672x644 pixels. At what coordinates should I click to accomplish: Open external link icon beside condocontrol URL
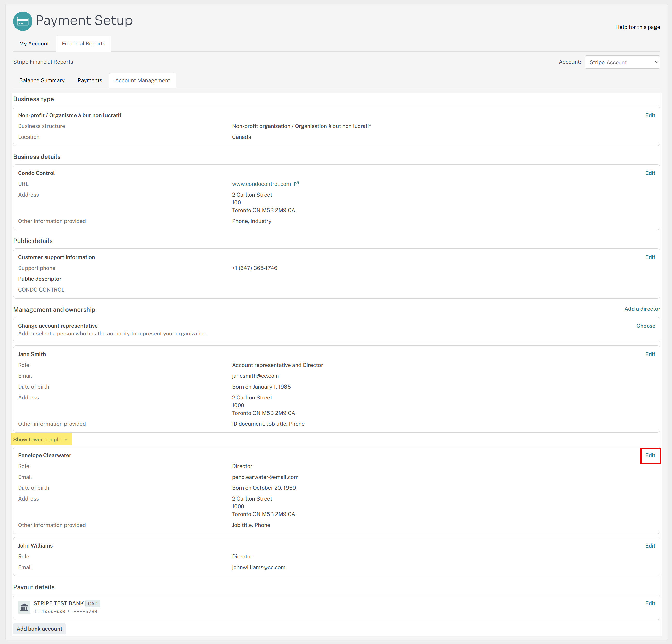[x=297, y=184]
